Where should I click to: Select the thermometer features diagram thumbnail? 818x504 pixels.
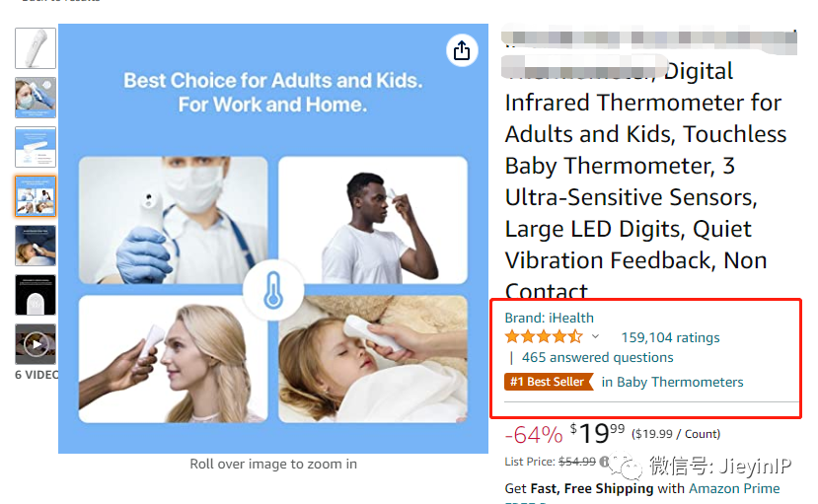36,147
